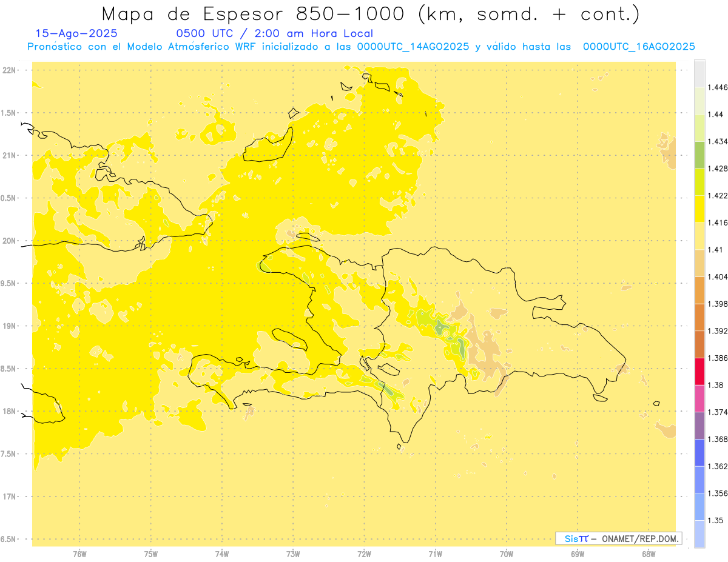Click the longitude label "76W"
Viewport: 728px width, 562px height.
[79, 554]
